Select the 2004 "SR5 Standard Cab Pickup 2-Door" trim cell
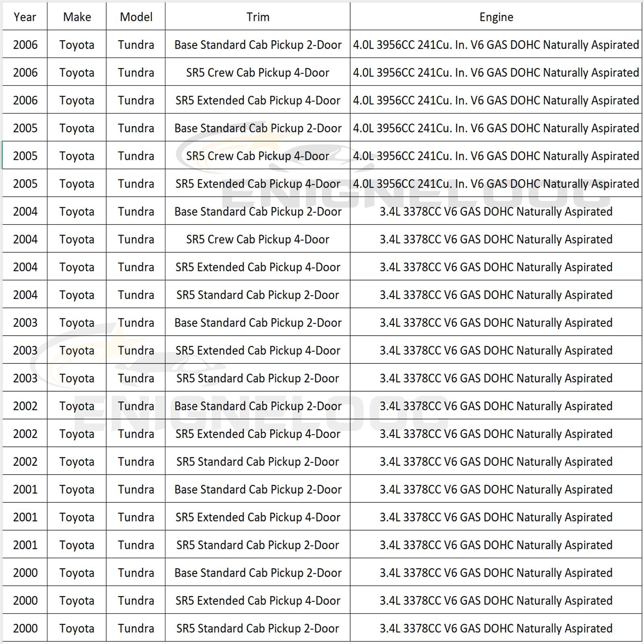644x644 pixels. point(258,294)
